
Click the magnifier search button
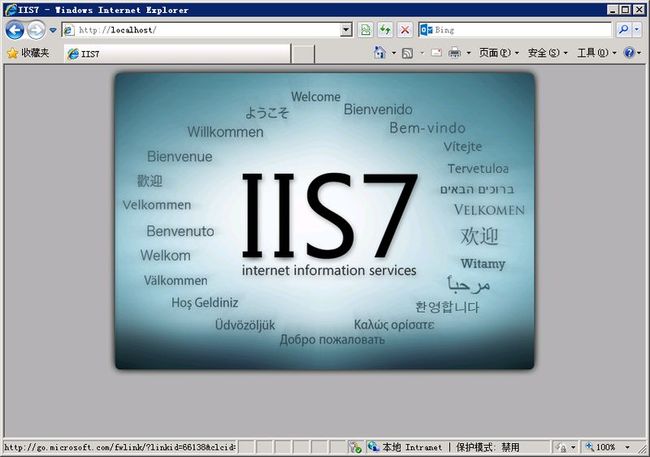623,30
